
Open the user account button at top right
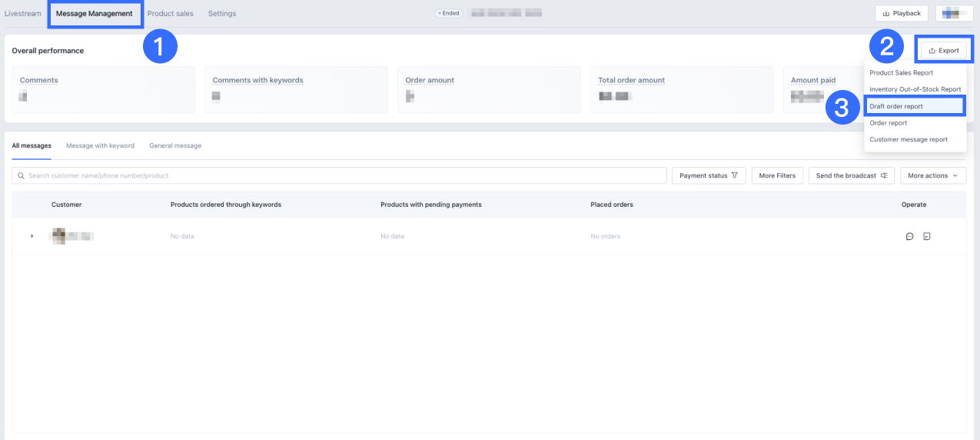click(955, 13)
